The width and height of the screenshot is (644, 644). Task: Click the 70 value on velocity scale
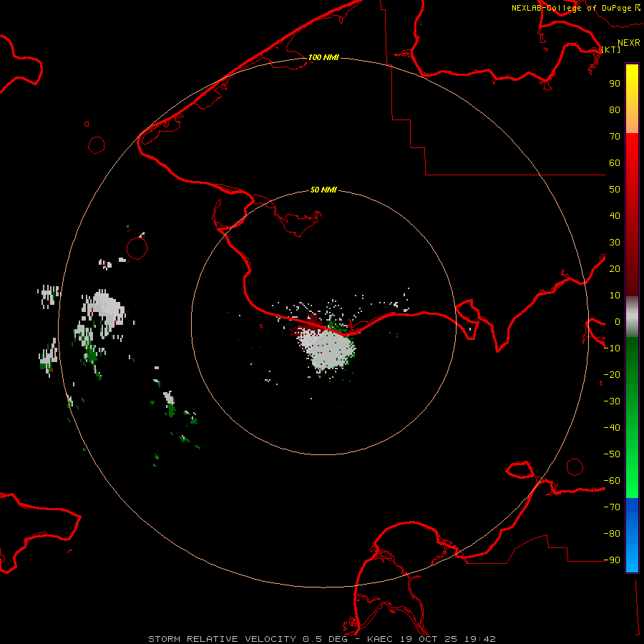[x=615, y=137]
